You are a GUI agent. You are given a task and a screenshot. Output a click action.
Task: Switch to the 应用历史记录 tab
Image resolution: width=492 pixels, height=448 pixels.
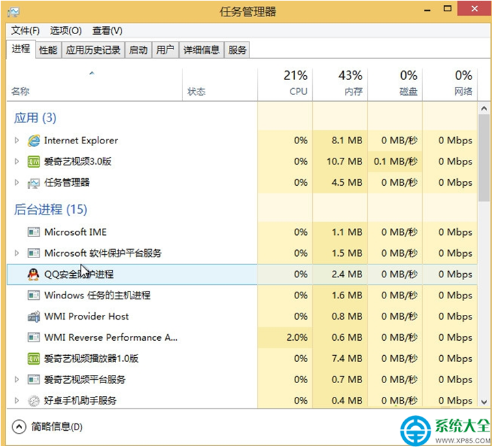pos(93,50)
